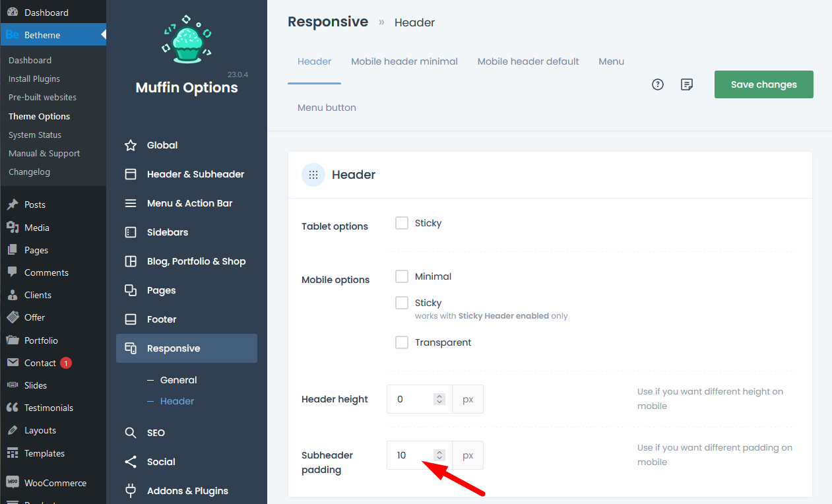Click the tag icon for Offer
This screenshot has width=832, height=504.
(13, 317)
